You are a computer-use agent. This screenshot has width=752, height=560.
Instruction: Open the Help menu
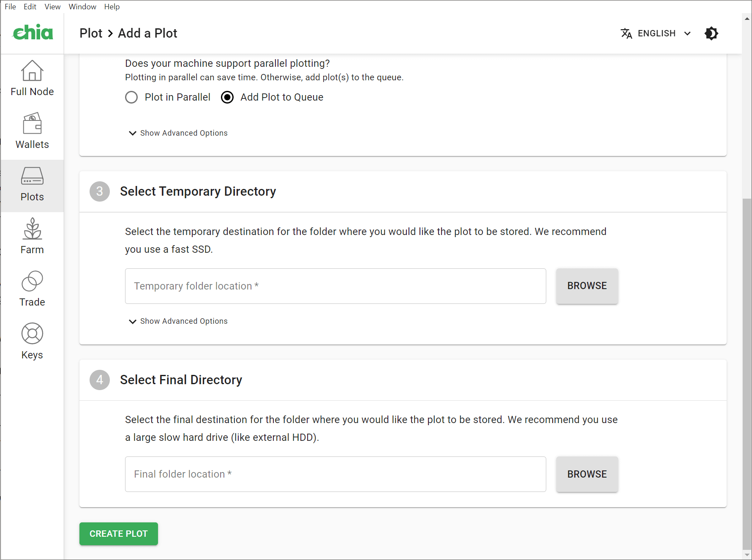tap(112, 7)
